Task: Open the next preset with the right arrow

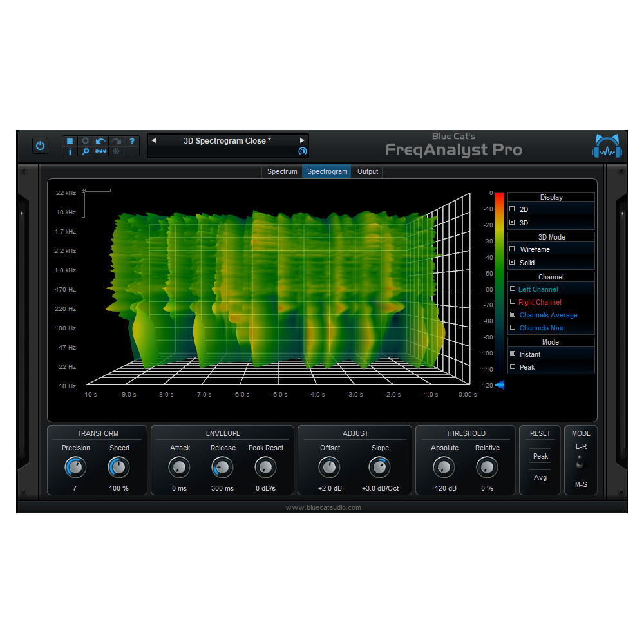Action: tap(301, 140)
